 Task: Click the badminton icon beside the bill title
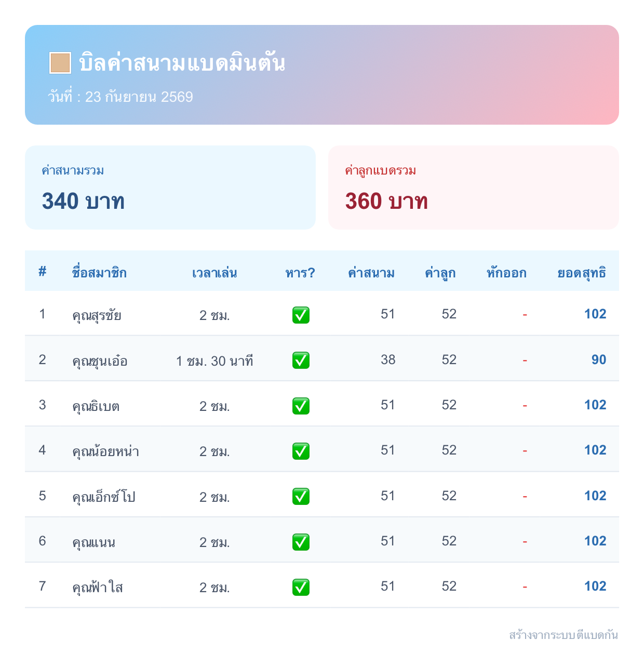(60, 63)
